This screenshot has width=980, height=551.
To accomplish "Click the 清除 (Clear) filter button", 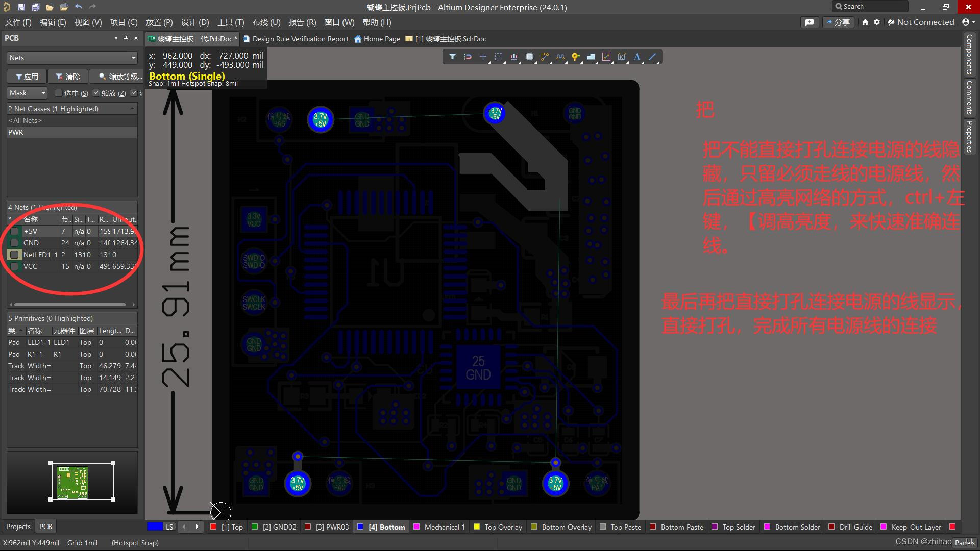I will click(x=68, y=76).
